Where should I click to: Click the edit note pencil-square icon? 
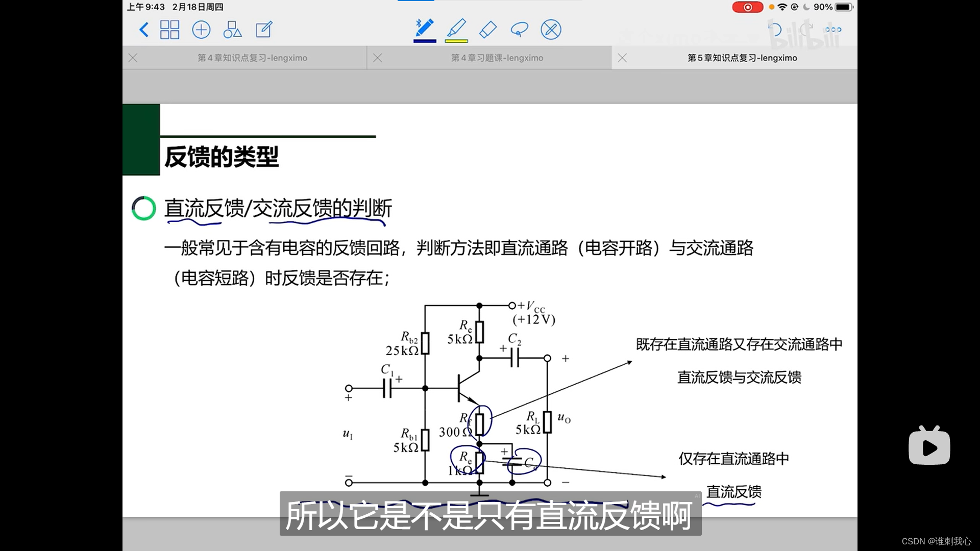pos(264,30)
